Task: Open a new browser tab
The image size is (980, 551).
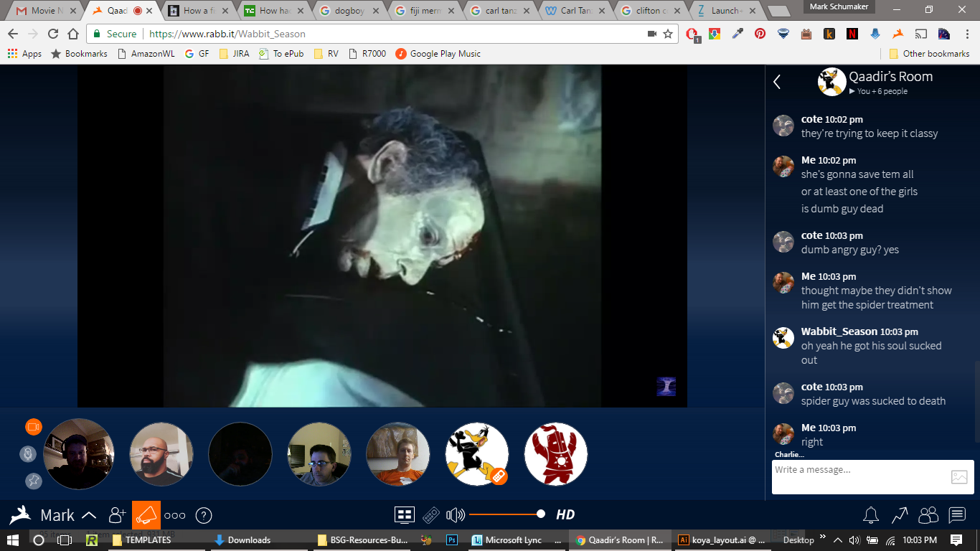Action: coord(778,11)
